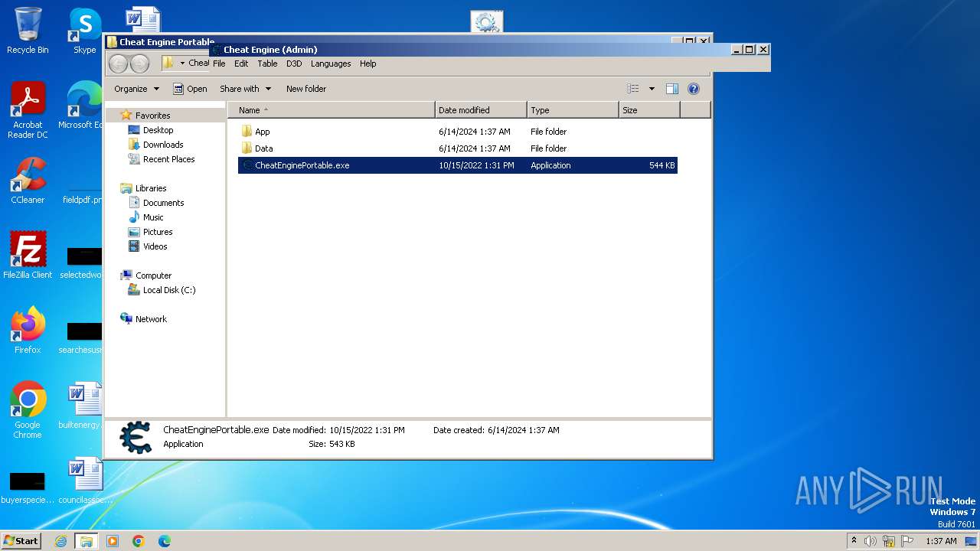Viewport: 980px width, 551px height.
Task: Click Cheat Engine logo in details pane
Action: [136, 437]
